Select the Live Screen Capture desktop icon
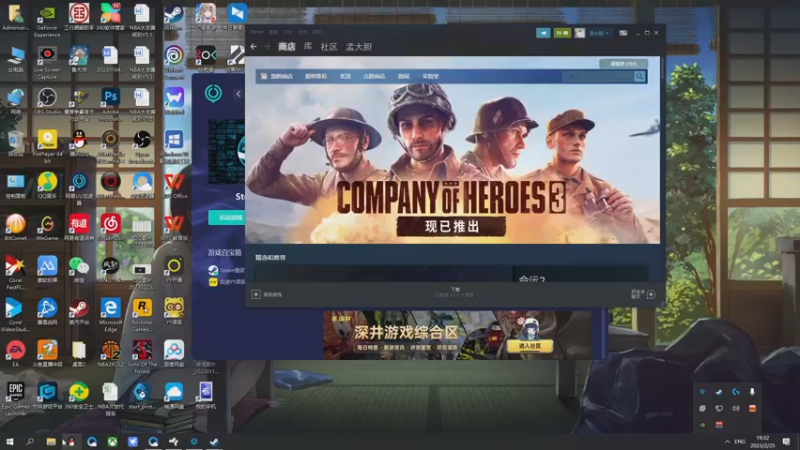800x450 pixels. (47, 62)
